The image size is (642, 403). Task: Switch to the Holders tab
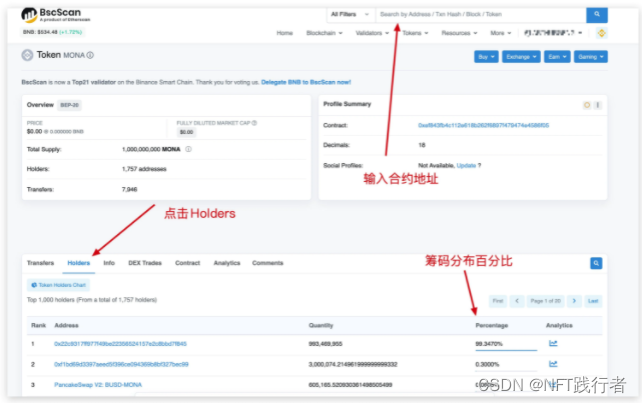pos(79,263)
